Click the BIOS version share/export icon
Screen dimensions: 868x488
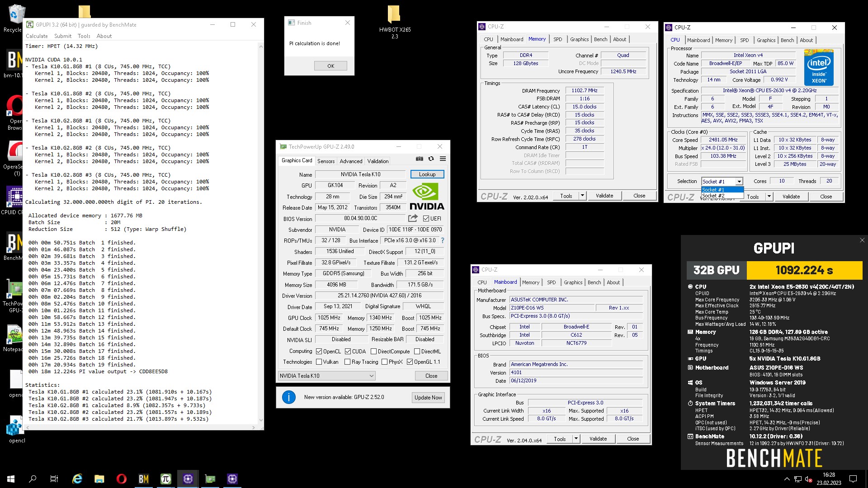413,218
